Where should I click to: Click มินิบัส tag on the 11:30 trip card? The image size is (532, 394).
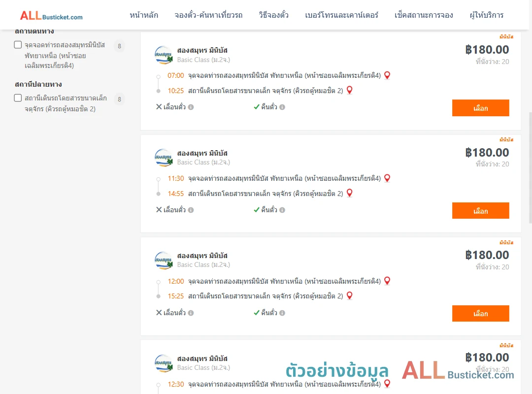click(506, 139)
